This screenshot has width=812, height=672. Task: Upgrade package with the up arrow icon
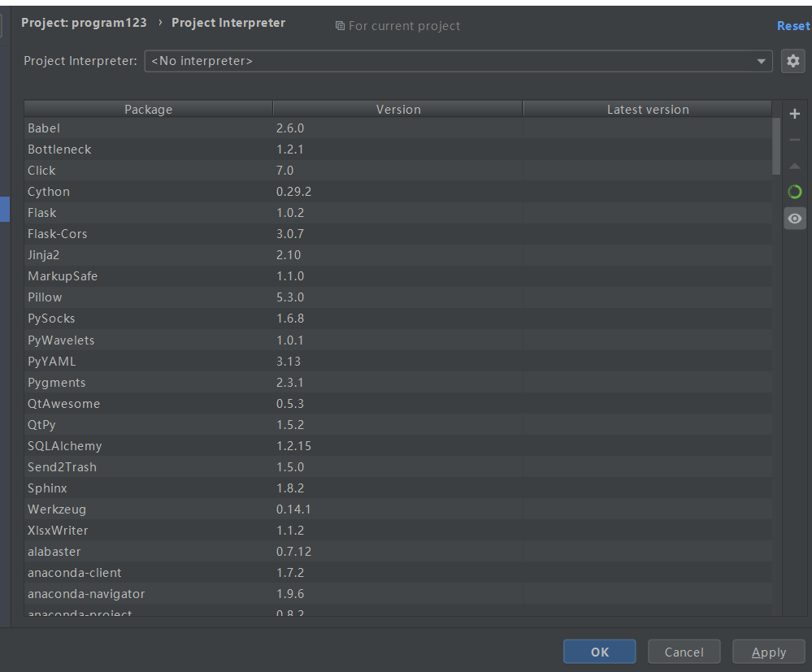[x=794, y=167]
